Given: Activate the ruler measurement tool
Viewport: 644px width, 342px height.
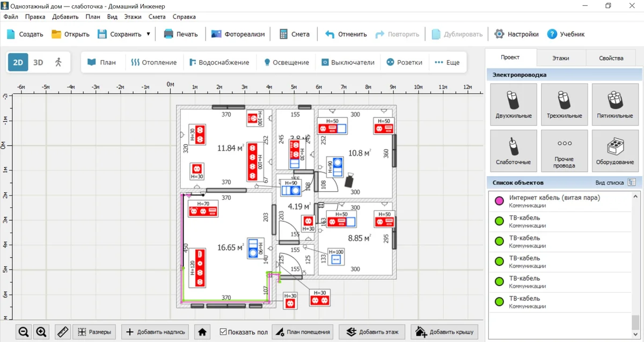Looking at the screenshot, I should pyautogui.click(x=63, y=332).
